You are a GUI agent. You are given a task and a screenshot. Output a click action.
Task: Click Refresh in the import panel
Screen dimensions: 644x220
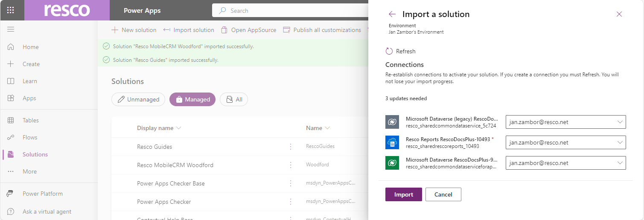400,51
